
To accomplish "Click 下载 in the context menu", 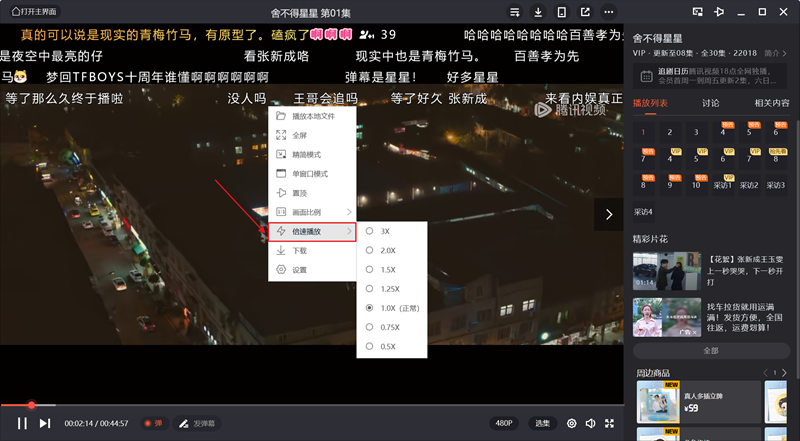I will point(312,251).
